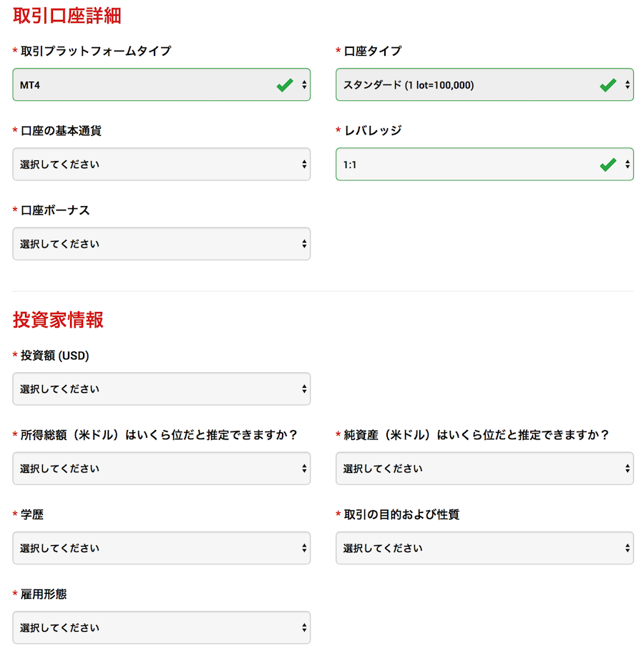Expand the 学歴 education dropdown

click(x=161, y=548)
